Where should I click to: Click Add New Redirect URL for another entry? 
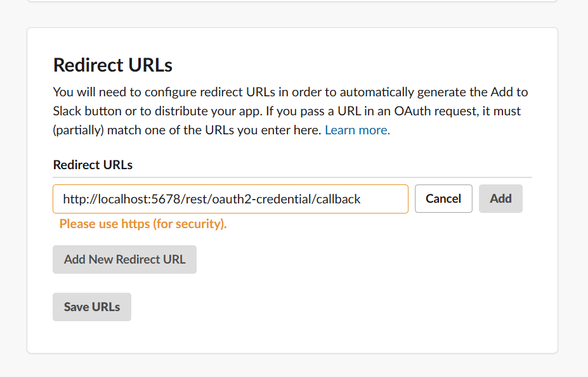pos(124,259)
